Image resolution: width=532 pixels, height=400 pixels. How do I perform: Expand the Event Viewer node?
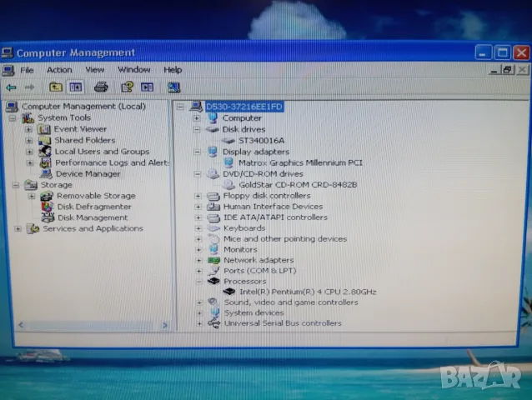tap(29, 129)
